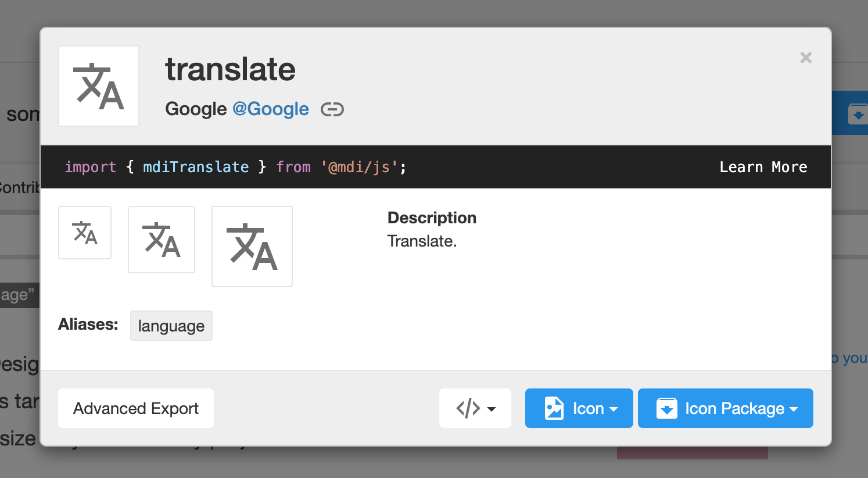This screenshot has height=478, width=868.
Task: Select the largest translate icon preview
Action: (252, 247)
